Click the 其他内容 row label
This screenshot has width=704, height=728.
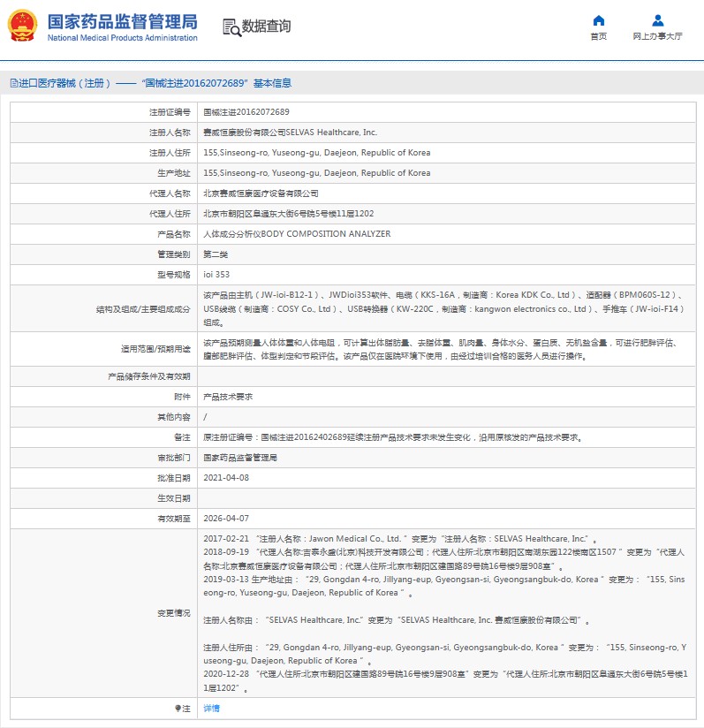[x=174, y=417]
